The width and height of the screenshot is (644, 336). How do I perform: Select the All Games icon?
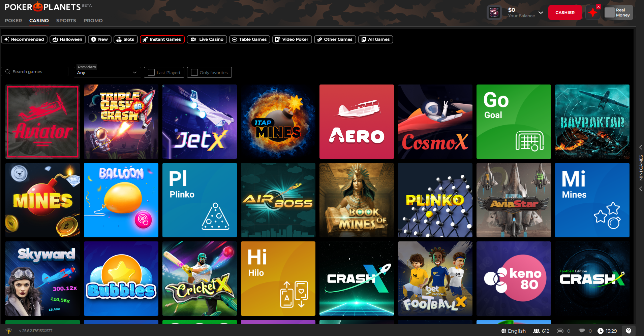coord(364,39)
